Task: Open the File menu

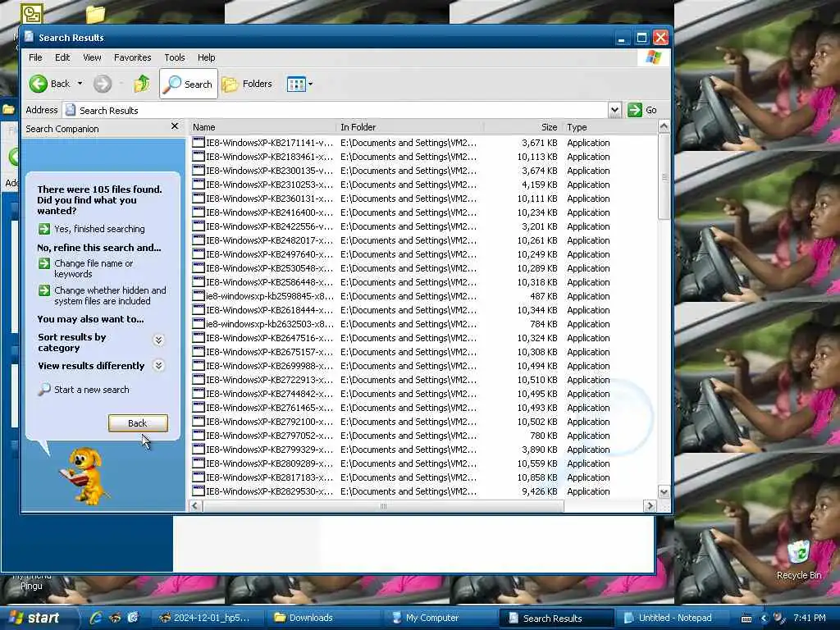Action: coord(35,57)
